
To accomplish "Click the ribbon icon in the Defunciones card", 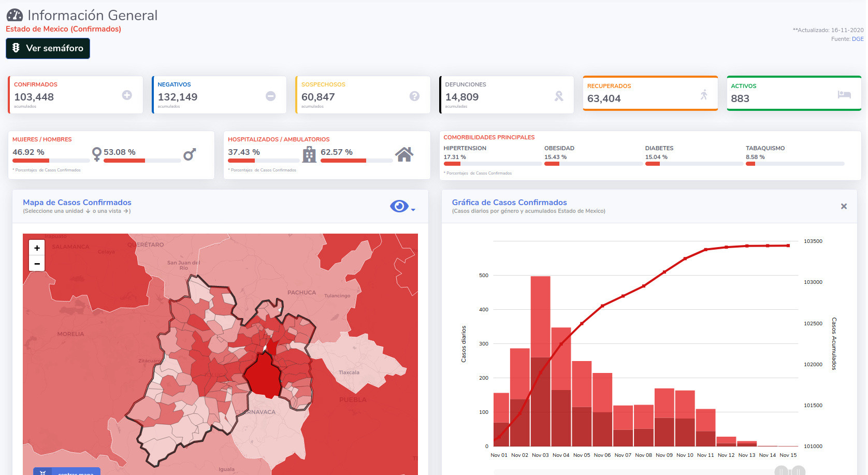I will coord(559,96).
